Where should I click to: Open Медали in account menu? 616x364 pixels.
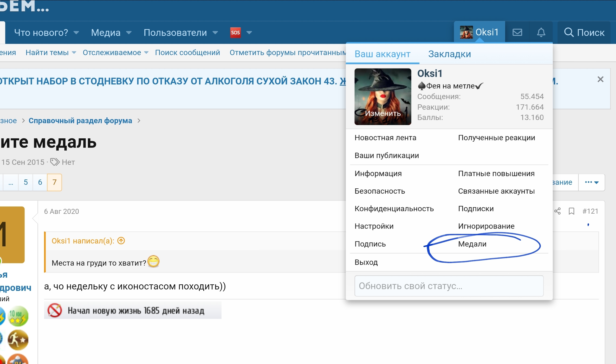tap(472, 244)
